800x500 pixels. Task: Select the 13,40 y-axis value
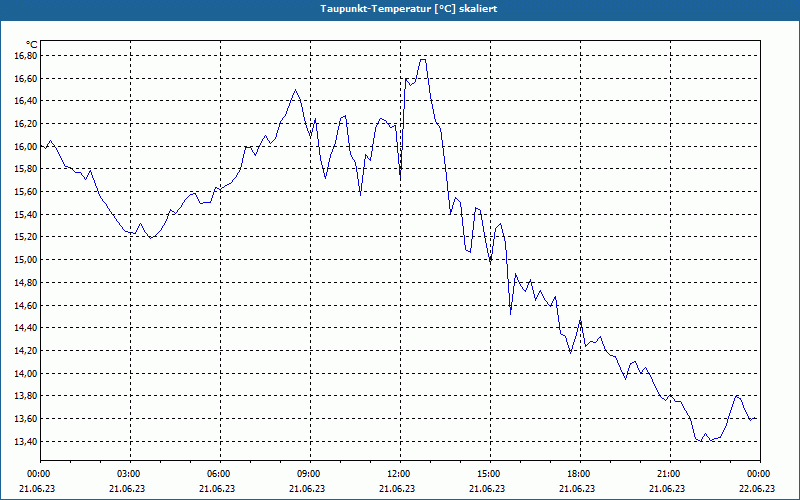(x=25, y=441)
